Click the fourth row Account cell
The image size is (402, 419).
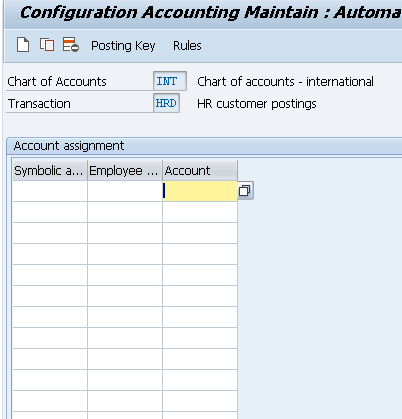click(x=200, y=254)
